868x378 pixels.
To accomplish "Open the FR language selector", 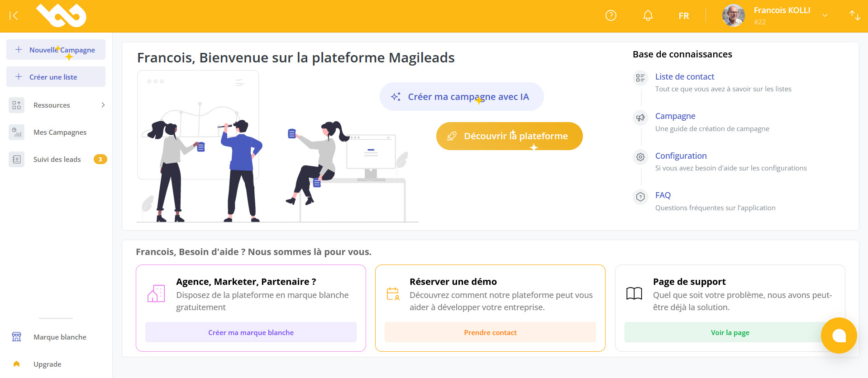I will (x=683, y=15).
